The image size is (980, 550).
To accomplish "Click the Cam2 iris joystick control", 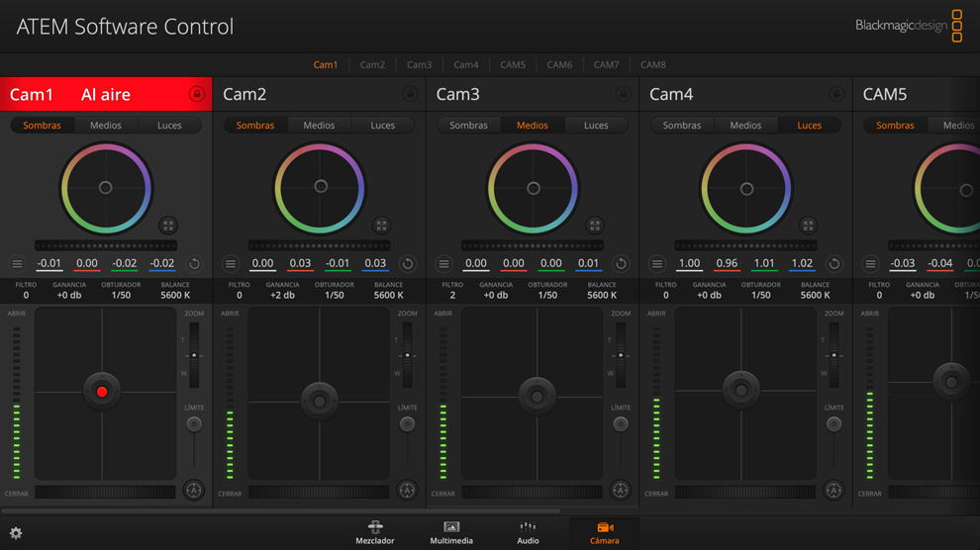I will point(319,401).
